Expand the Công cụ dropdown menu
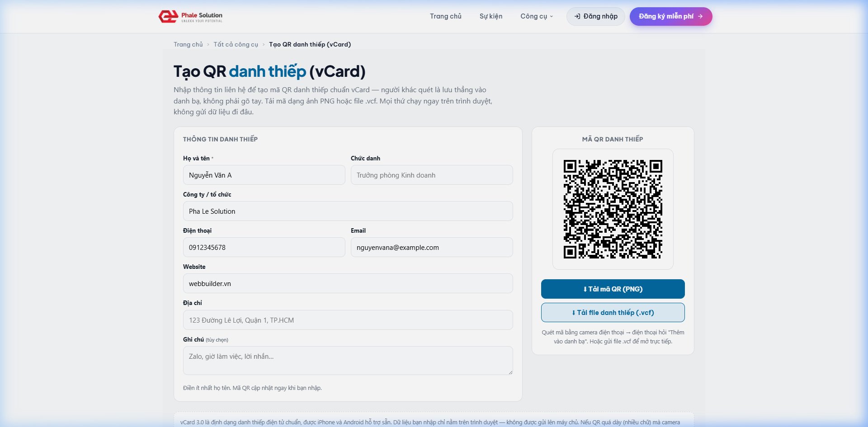The height and width of the screenshot is (427, 868). 537,16
